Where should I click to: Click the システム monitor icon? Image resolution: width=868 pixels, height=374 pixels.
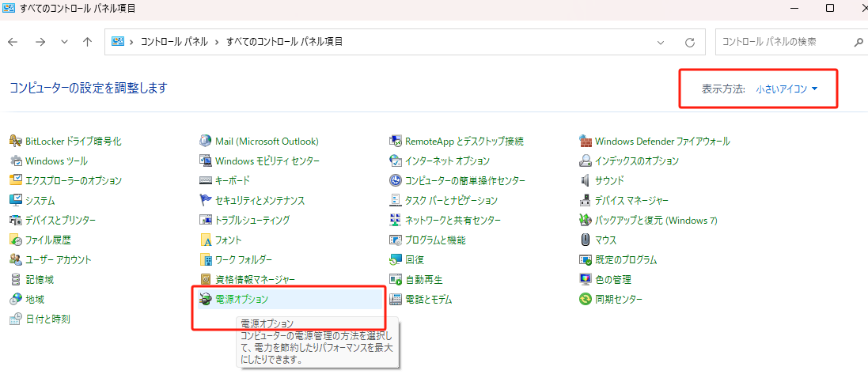coord(16,200)
